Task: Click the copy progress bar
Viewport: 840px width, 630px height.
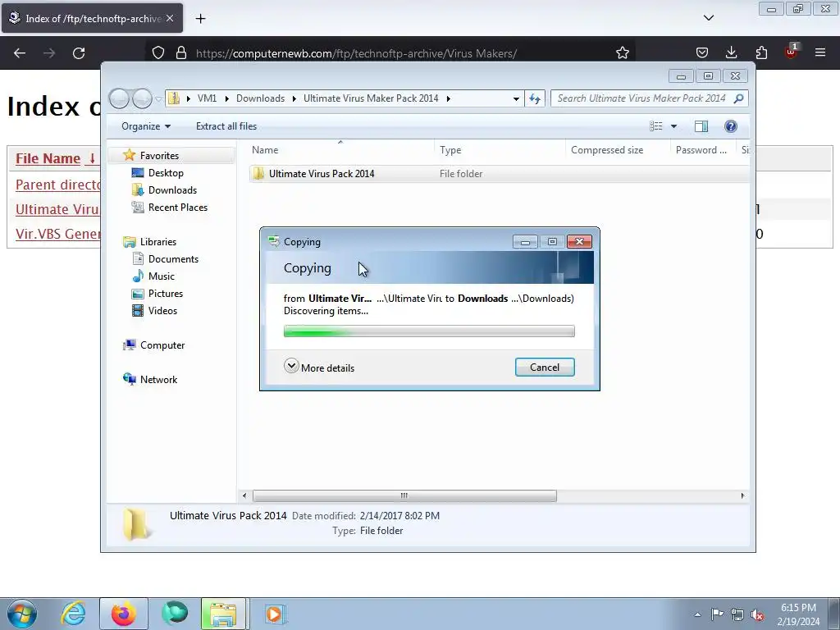Action: pos(429,331)
